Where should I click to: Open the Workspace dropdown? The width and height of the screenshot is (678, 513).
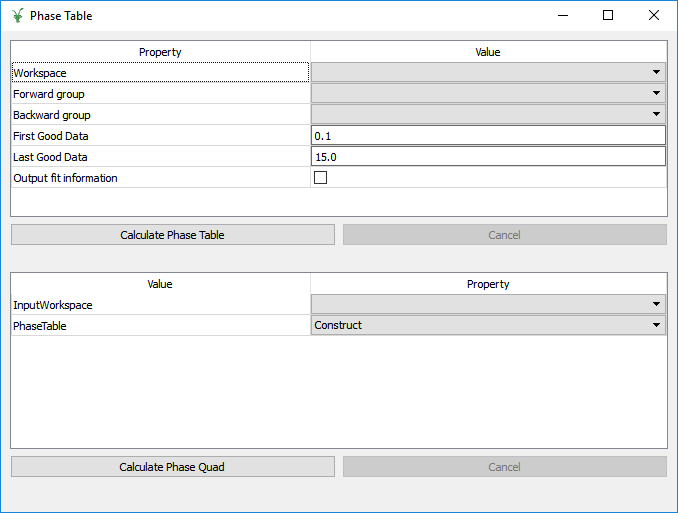(488, 73)
